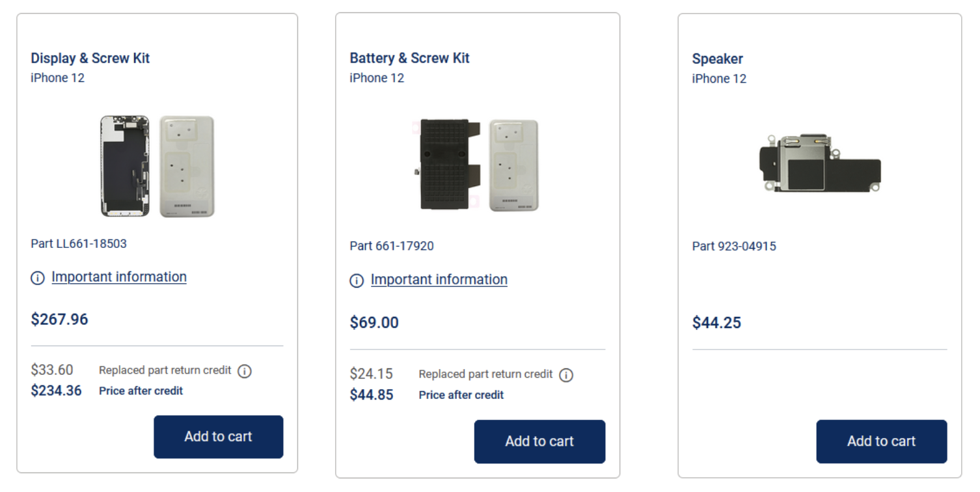Click the Battery & Screw Kit product image
The width and height of the screenshot is (980, 492).
point(478,164)
